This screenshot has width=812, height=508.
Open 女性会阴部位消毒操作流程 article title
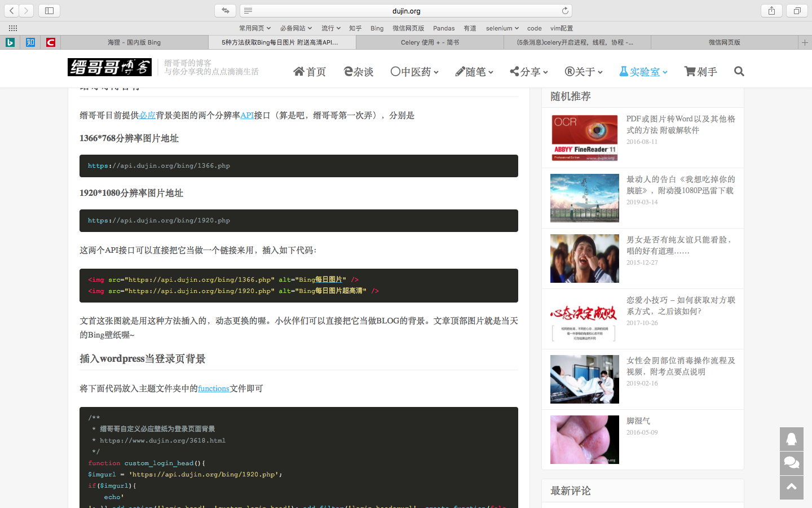click(x=681, y=366)
